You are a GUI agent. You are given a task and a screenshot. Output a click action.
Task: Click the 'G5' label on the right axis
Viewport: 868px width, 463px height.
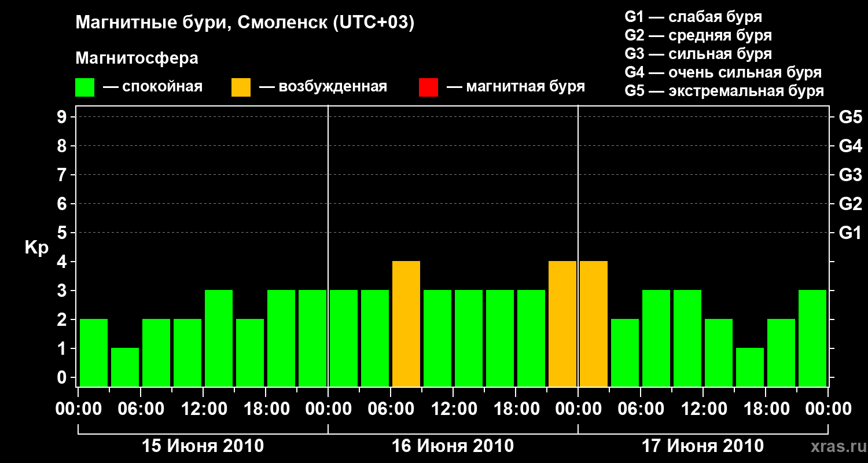coord(851,117)
